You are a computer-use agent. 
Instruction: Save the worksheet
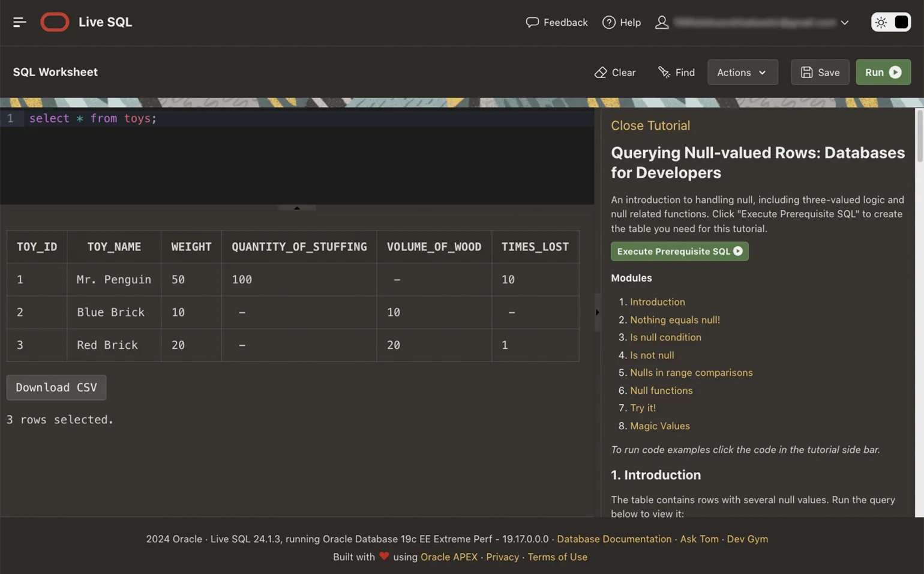pyautogui.click(x=820, y=72)
